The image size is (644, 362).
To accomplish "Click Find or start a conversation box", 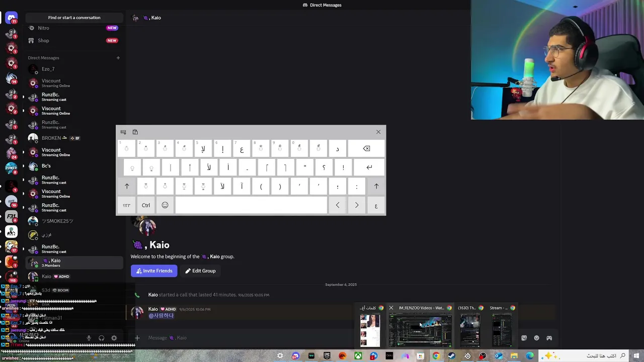I will click(x=74, y=18).
